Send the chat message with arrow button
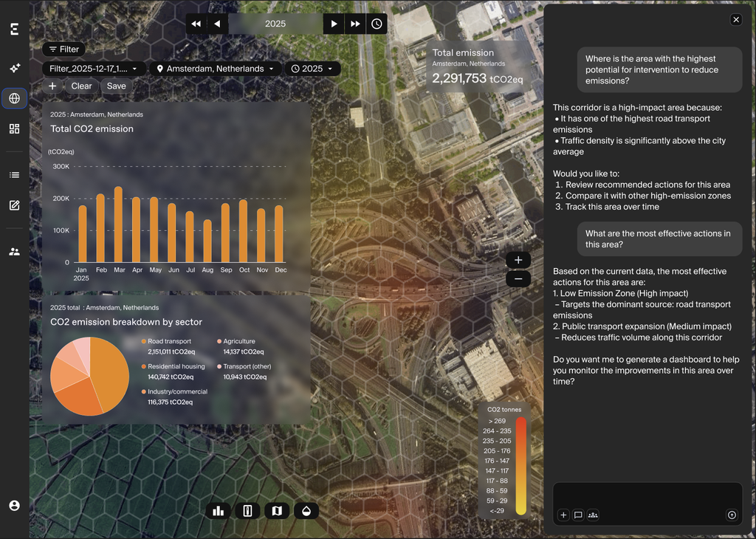The width and height of the screenshot is (756, 539). click(x=732, y=515)
